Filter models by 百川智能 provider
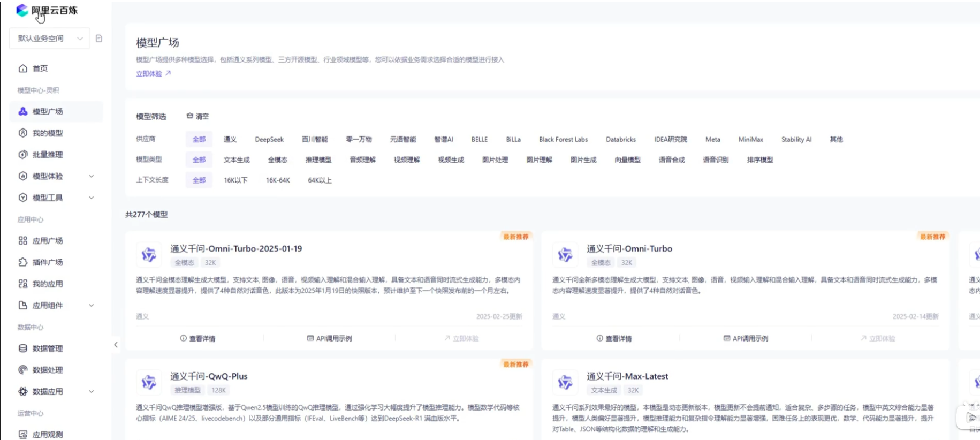This screenshot has width=980, height=440. click(x=315, y=139)
